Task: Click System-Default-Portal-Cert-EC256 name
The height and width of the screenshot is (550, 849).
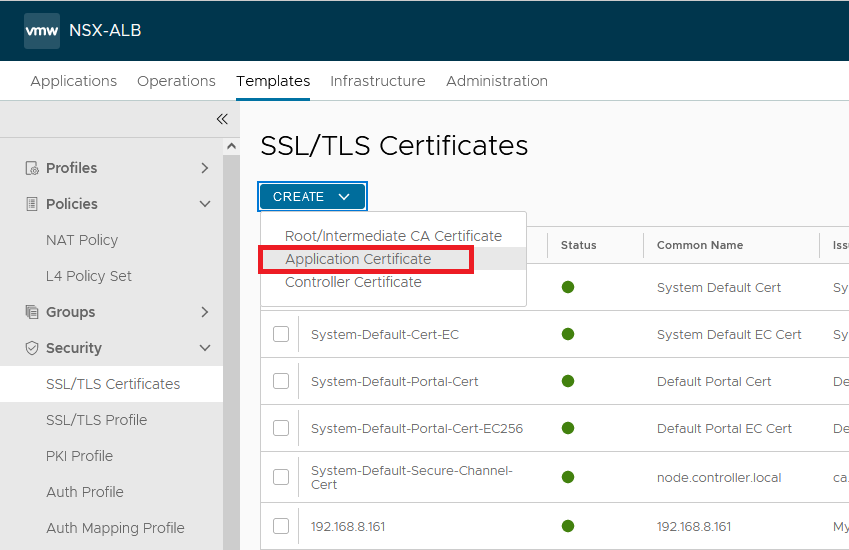Action: (417, 429)
